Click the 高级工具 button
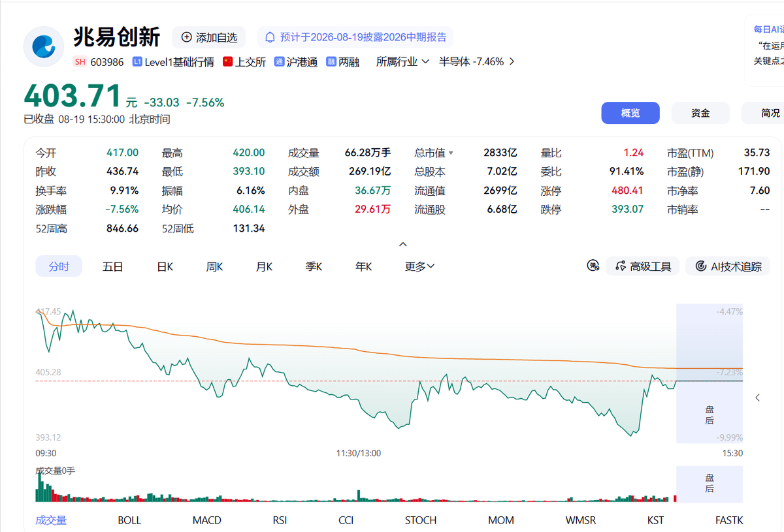 643,266
